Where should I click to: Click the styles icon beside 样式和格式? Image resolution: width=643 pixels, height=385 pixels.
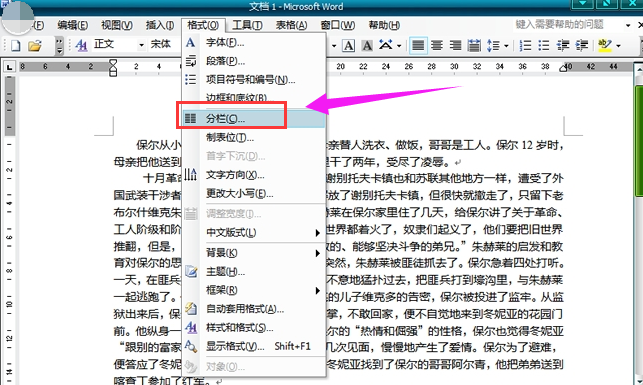pyautogui.click(x=191, y=328)
